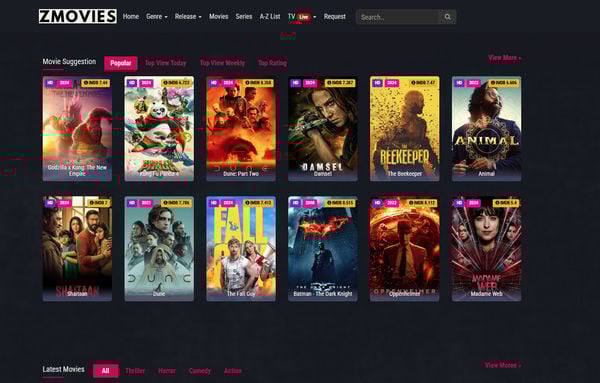Image resolution: width=600 pixels, height=383 pixels.
Task: Open the Request menu item
Action: (x=334, y=17)
